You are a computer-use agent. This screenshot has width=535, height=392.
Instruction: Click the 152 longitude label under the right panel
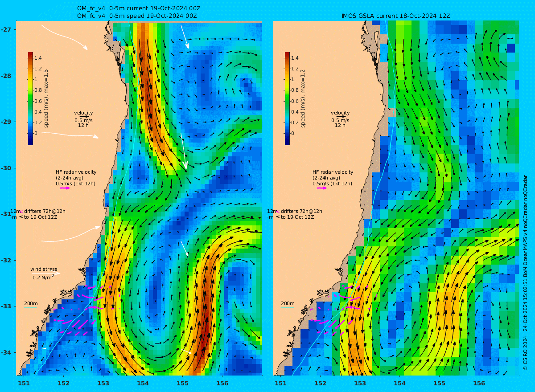320,383
